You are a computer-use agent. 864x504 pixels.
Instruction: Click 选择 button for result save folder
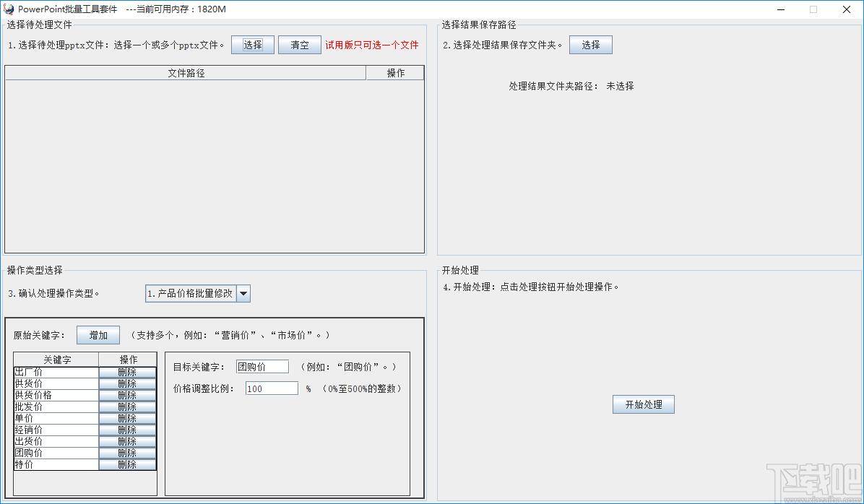pos(591,45)
